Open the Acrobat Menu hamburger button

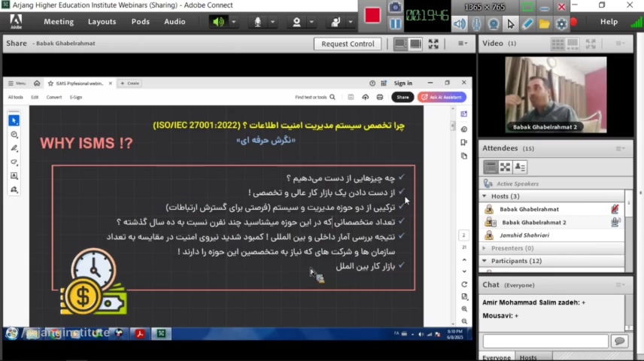[x=17, y=83]
